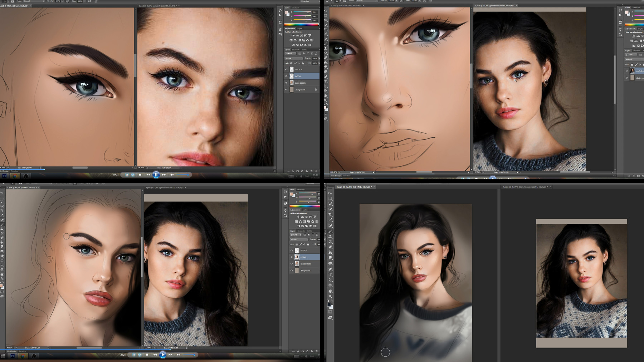Screen dimensions: 644x362
Task: Toggle lock transparent pixels in top-left window
Action: click(x=291, y=63)
